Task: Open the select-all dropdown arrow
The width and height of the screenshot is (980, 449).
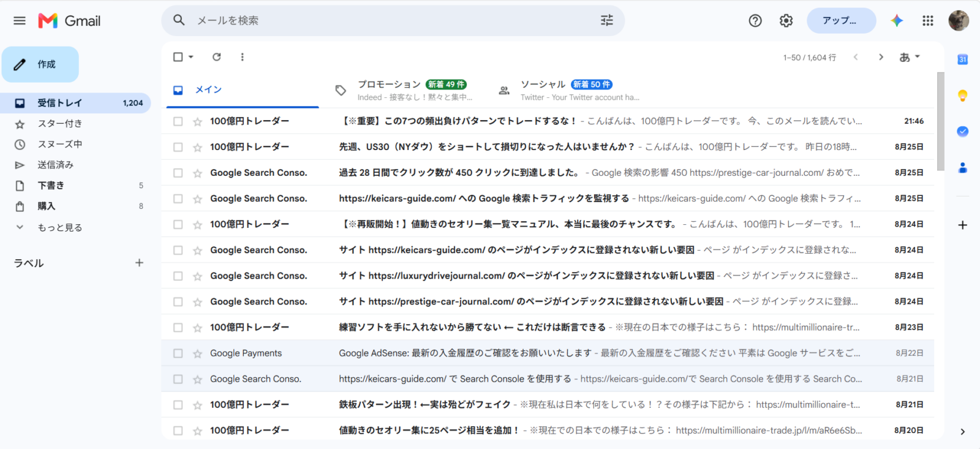Action: pos(191,57)
